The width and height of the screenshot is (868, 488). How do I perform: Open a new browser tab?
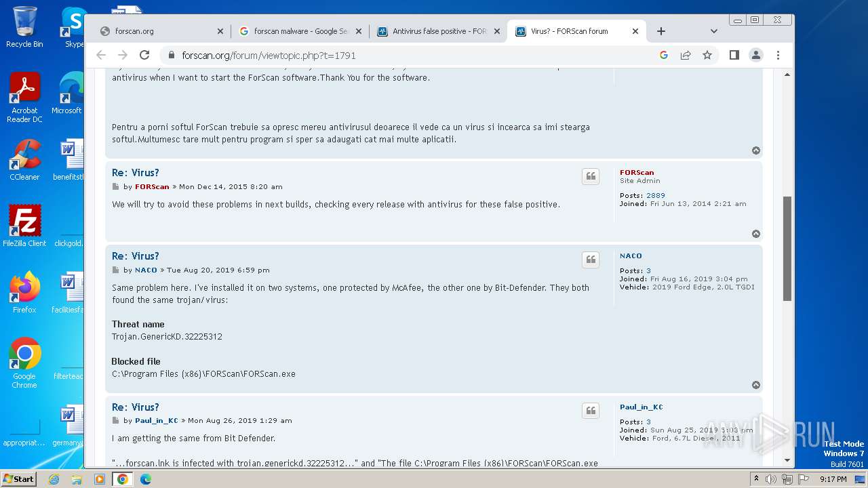[x=661, y=31]
